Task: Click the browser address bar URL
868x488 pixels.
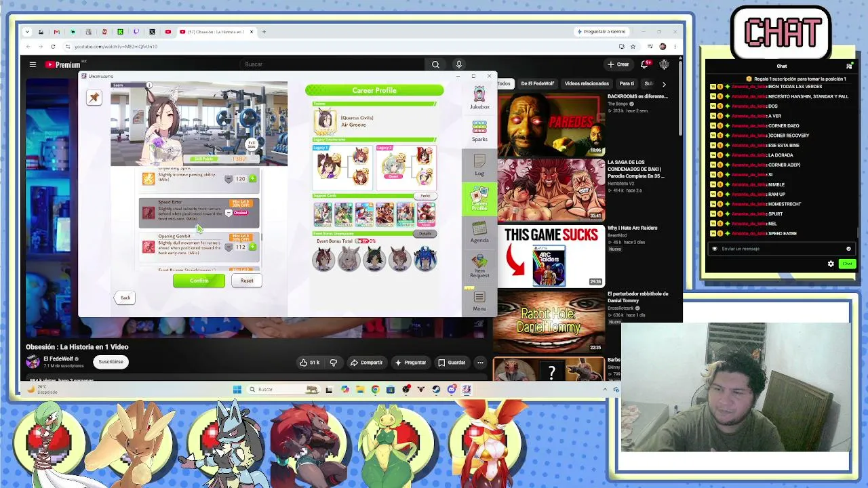Action: [x=116, y=47]
